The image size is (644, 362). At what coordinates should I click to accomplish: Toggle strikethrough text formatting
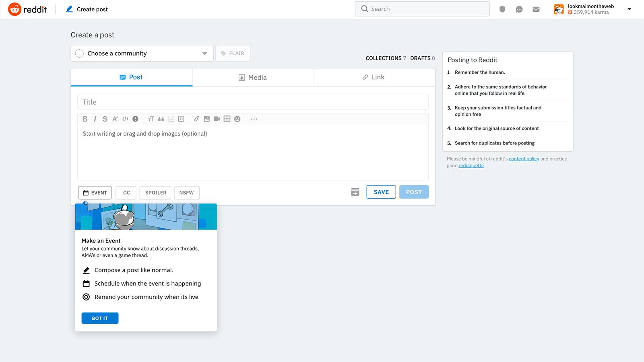tap(105, 119)
